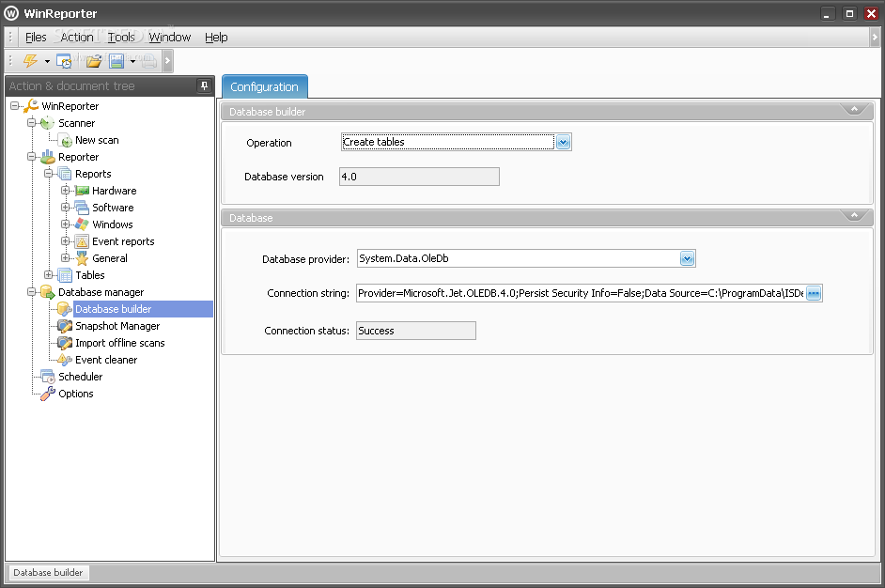This screenshot has width=885, height=588.
Task: Click the WinReporter wrench root icon
Action: 31,105
